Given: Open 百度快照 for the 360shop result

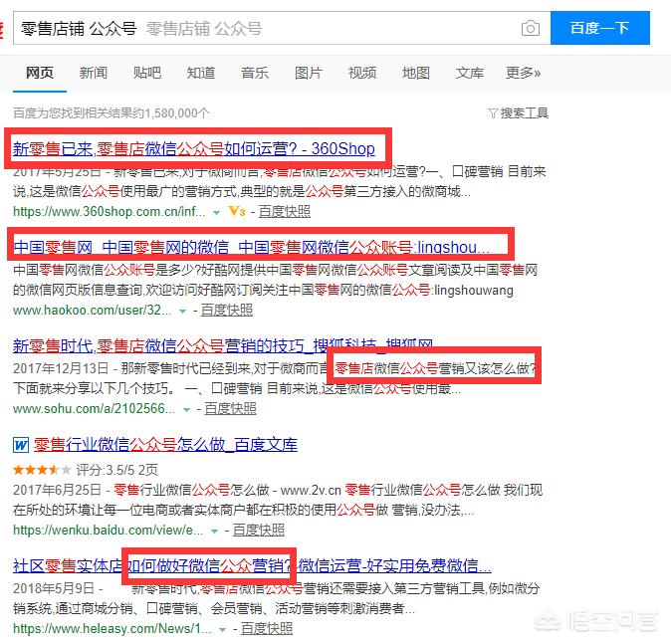Looking at the screenshot, I should tap(284, 211).
